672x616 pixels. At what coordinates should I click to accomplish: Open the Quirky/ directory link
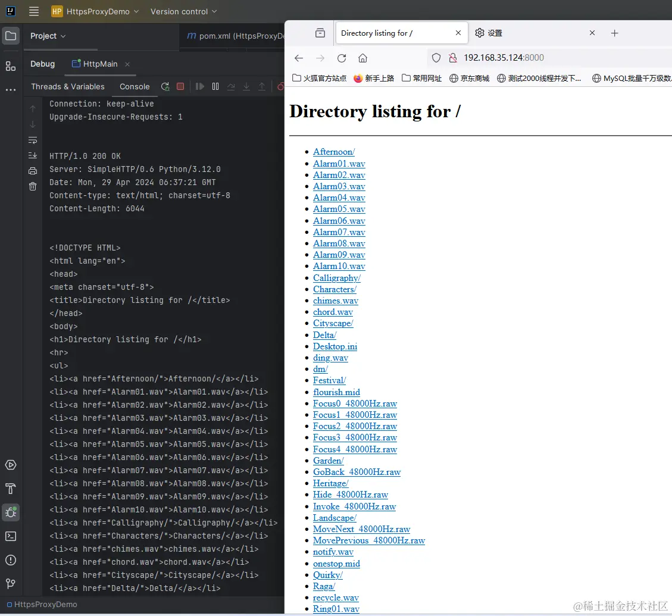tap(328, 575)
